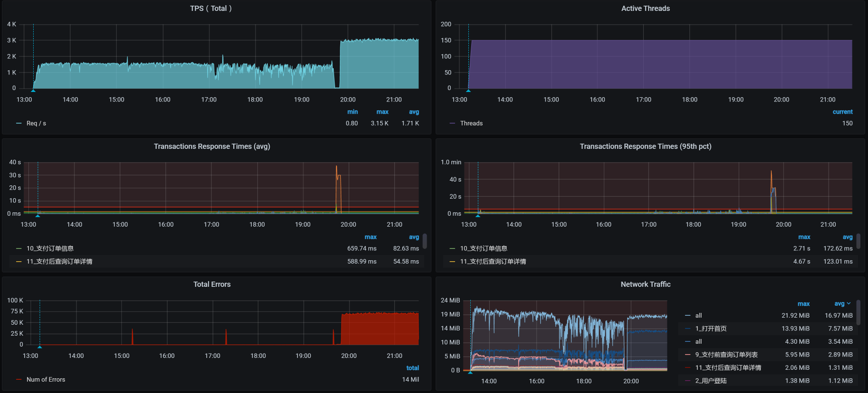Image resolution: width=868 pixels, height=393 pixels.
Task: Open the TPS ( Total ) panel title menu
Action: point(211,9)
